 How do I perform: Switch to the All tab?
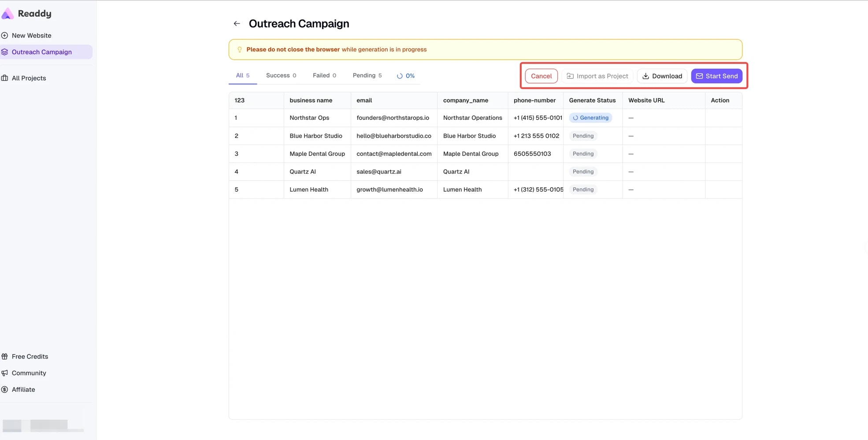pyautogui.click(x=243, y=76)
